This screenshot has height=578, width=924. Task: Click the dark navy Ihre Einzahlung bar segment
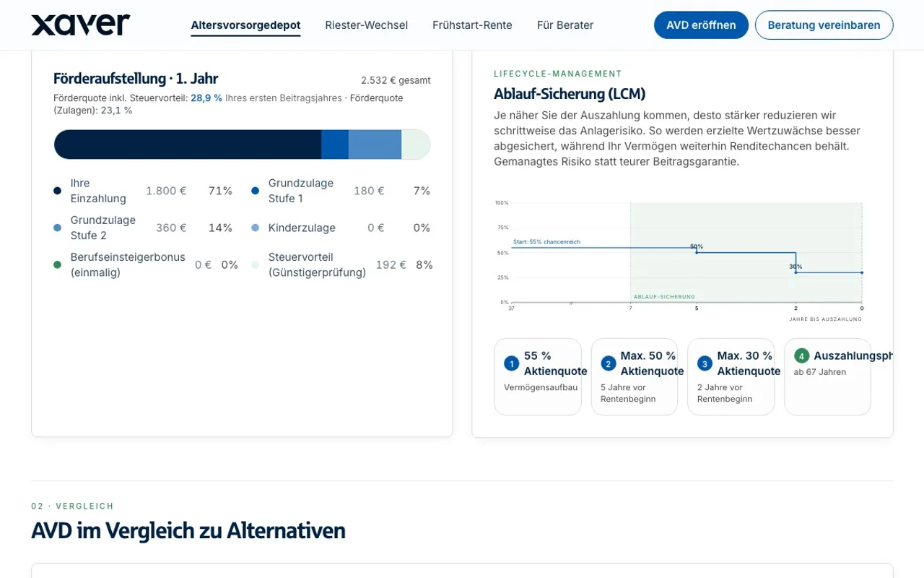pos(188,144)
